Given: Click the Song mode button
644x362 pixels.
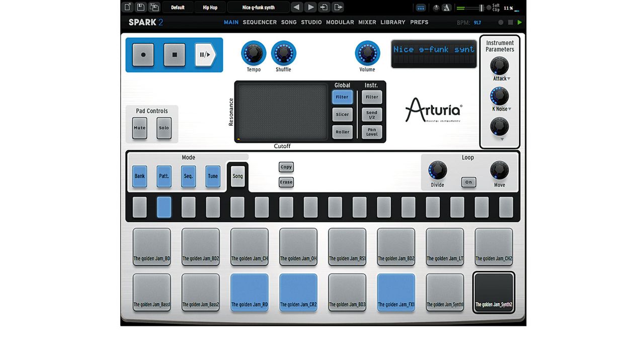Looking at the screenshot, I should click(x=237, y=176).
